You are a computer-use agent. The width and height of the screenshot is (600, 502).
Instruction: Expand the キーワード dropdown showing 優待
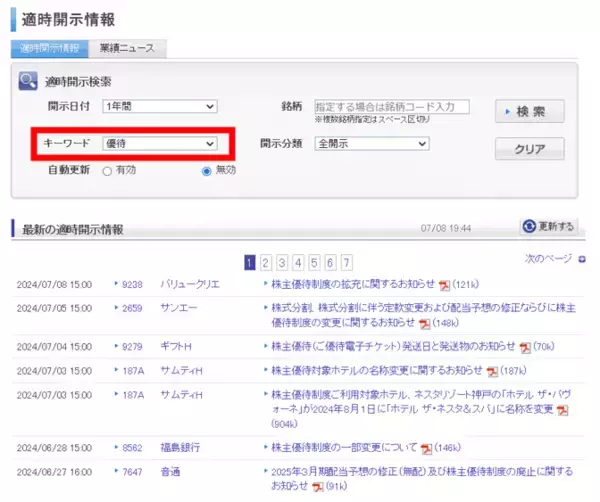click(159, 144)
